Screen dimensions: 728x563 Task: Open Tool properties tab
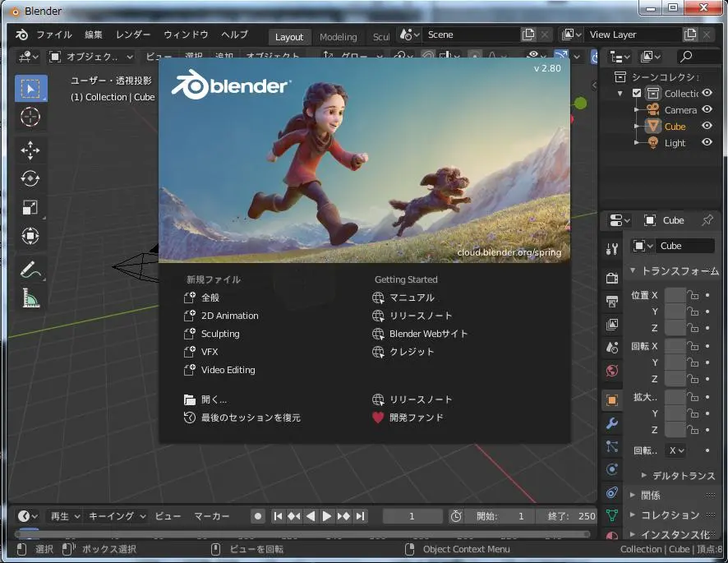click(x=612, y=250)
